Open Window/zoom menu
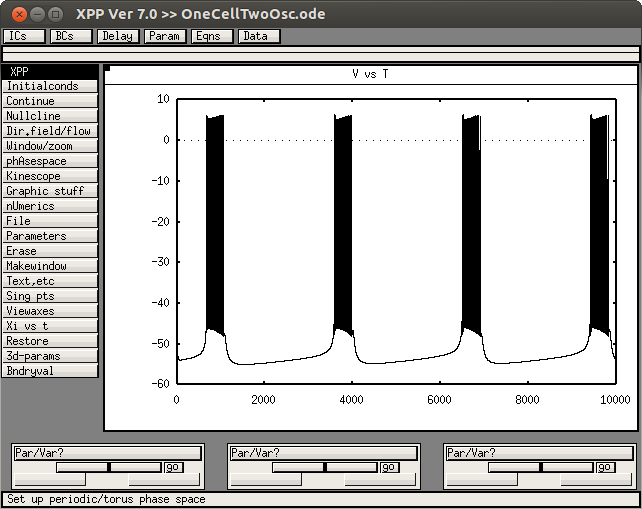The height and width of the screenshot is (509, 642). (50, 146)
